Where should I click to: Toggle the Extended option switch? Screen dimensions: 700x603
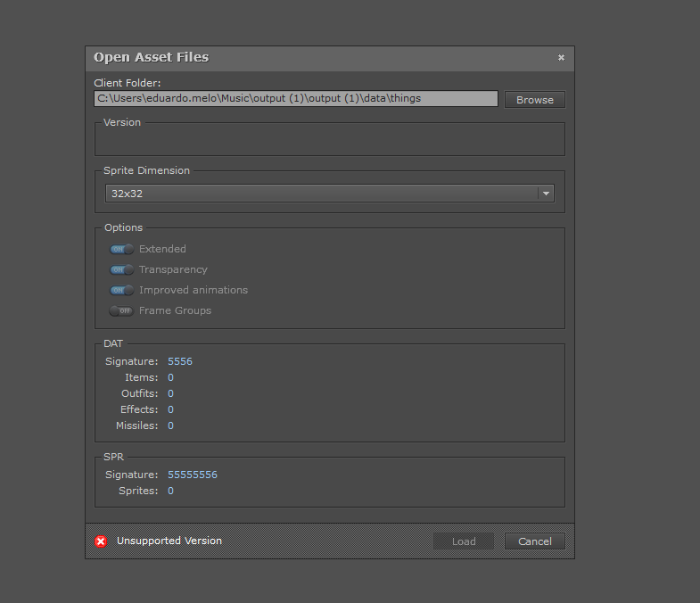click(121, 250)
